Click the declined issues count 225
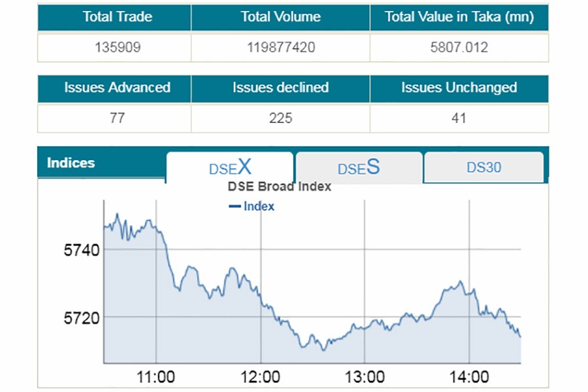This screenshot has height=392, width=588. click(x=281, y=118)
